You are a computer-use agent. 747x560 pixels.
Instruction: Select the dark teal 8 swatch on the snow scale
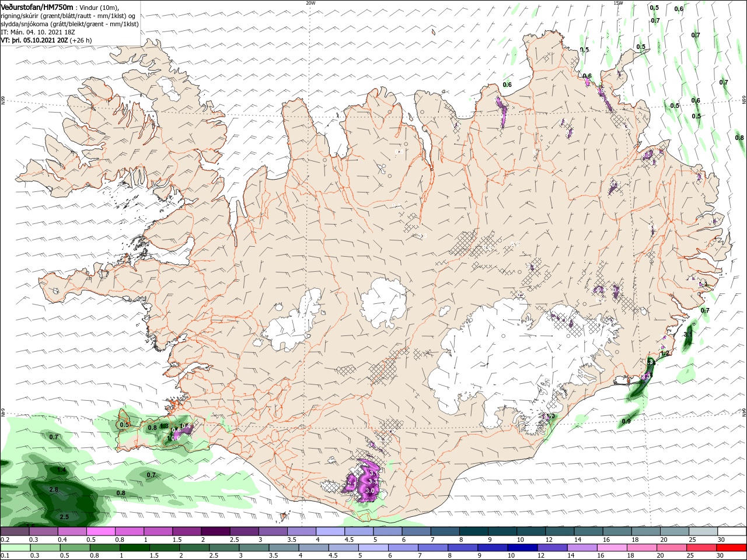473,531
